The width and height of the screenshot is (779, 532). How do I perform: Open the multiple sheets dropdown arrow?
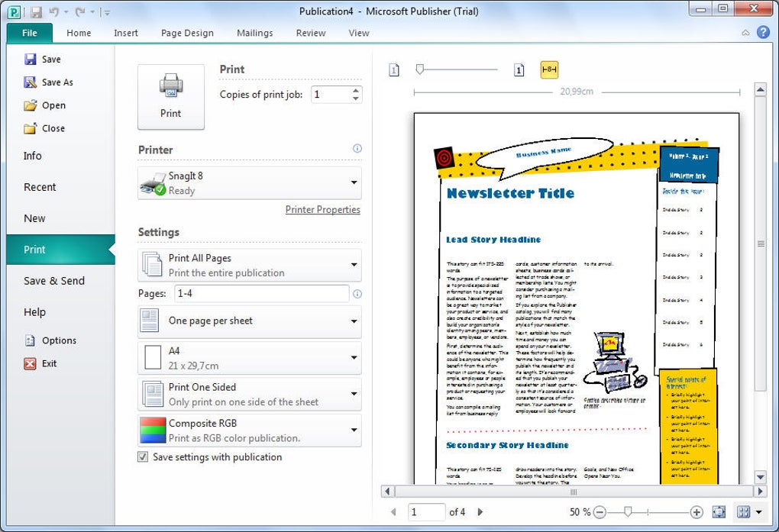(758, 512)
